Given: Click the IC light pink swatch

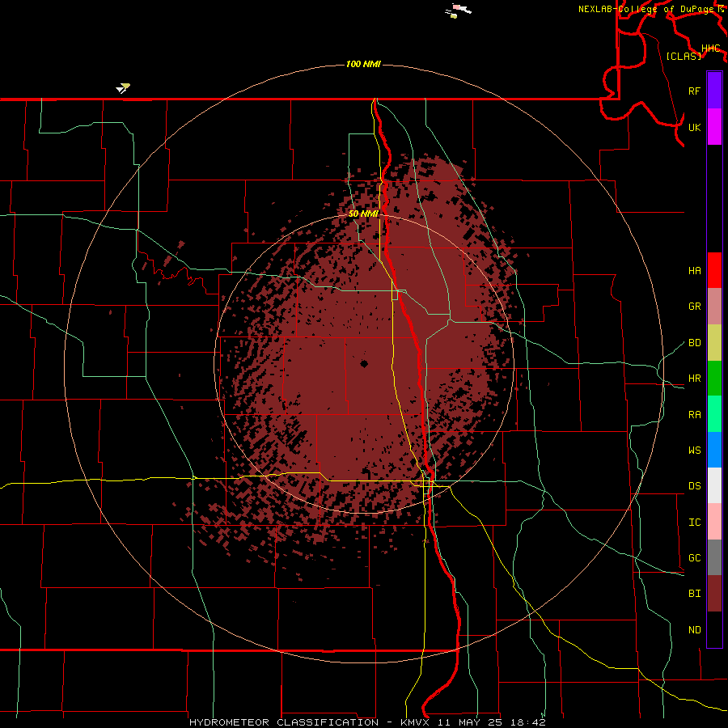Looking at the screenshot, I should 714,522.
